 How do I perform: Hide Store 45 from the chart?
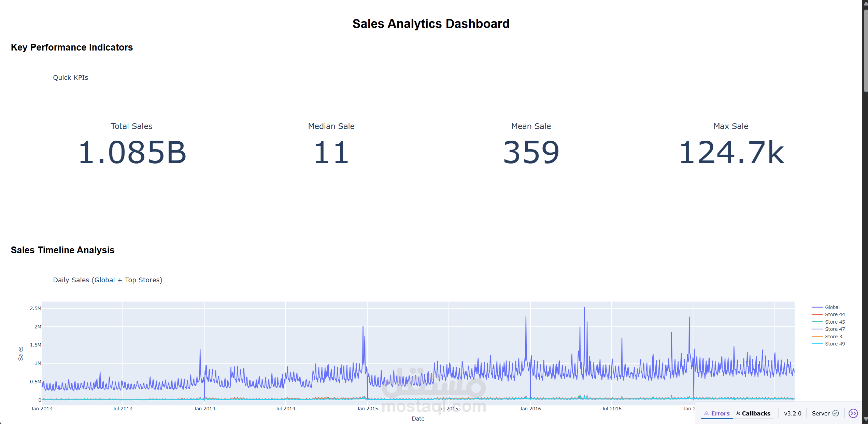[x=835, y=322]
